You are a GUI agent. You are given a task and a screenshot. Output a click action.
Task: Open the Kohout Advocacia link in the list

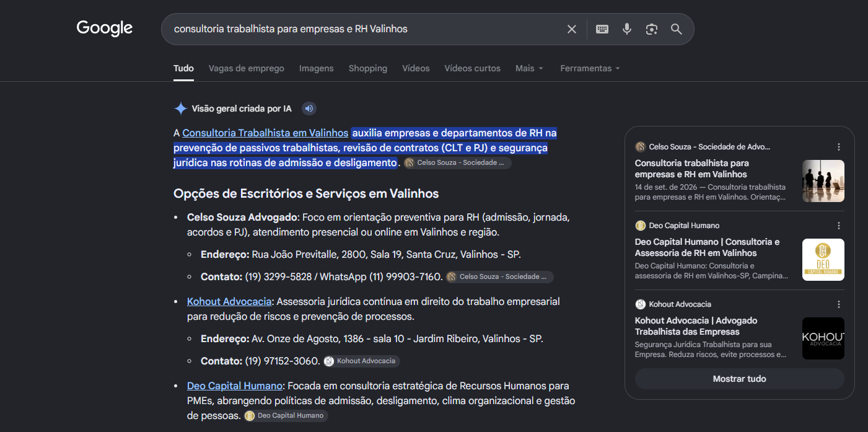click(229, 302)
